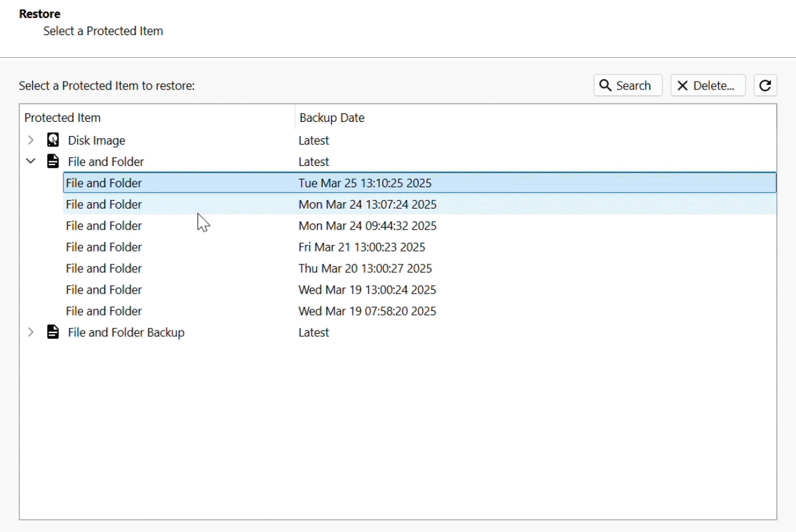
Task: Select backup dated Fri Mar 21 13:00:23 2025
Action: [x=419, y=247]
